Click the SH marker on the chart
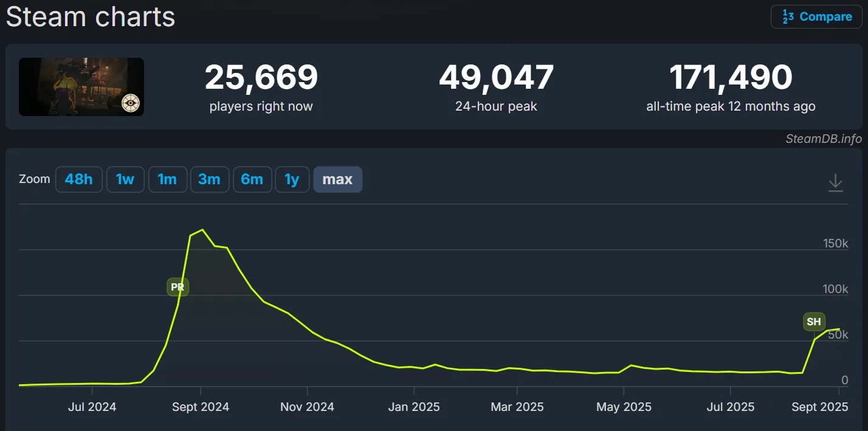Viewport: 868px width, 431px height. tap(814, 322)
